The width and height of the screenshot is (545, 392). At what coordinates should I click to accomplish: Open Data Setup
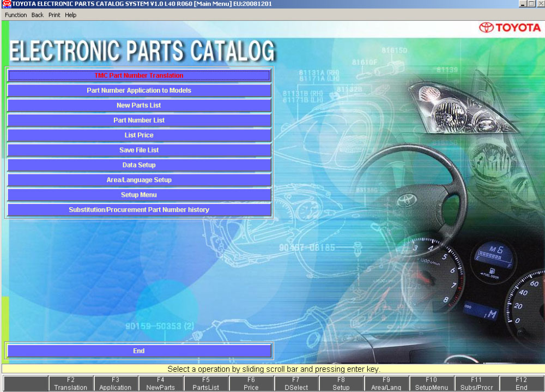tap(139, 165)
